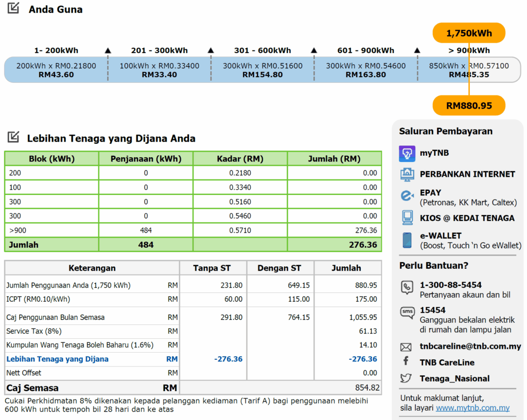Click the myTNB app icon
Screen dimensions: 527x420
pos(407,154)
